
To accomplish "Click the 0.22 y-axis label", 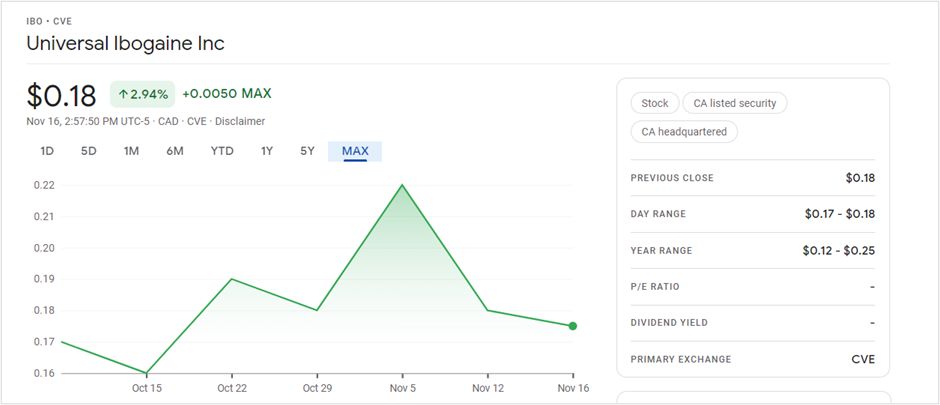I will coord(44,185).
